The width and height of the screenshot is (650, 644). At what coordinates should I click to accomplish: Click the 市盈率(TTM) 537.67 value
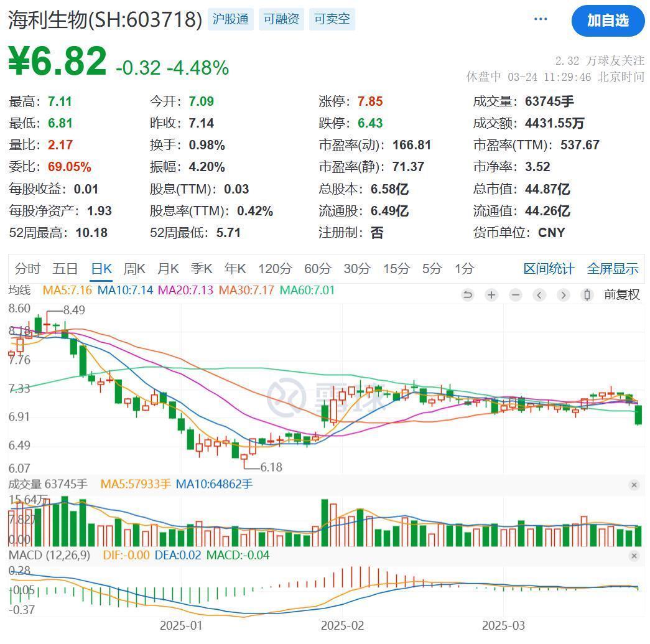(x=580, y=145)
